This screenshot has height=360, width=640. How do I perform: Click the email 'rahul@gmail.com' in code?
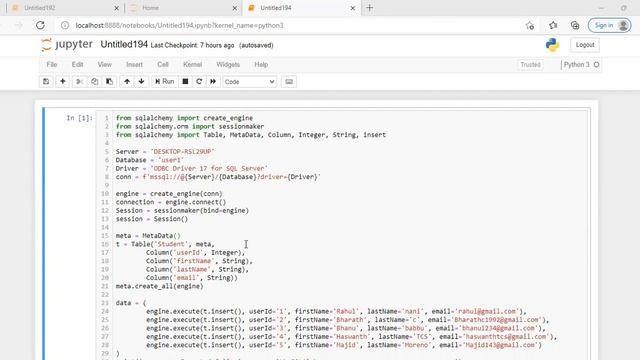tap(487, 311)
